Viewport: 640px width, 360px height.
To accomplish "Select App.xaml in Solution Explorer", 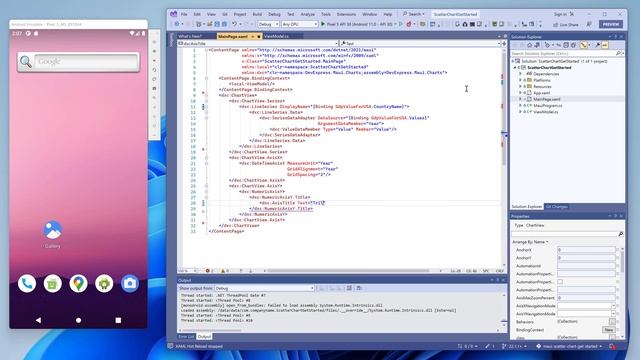I will tap(541, 93).
